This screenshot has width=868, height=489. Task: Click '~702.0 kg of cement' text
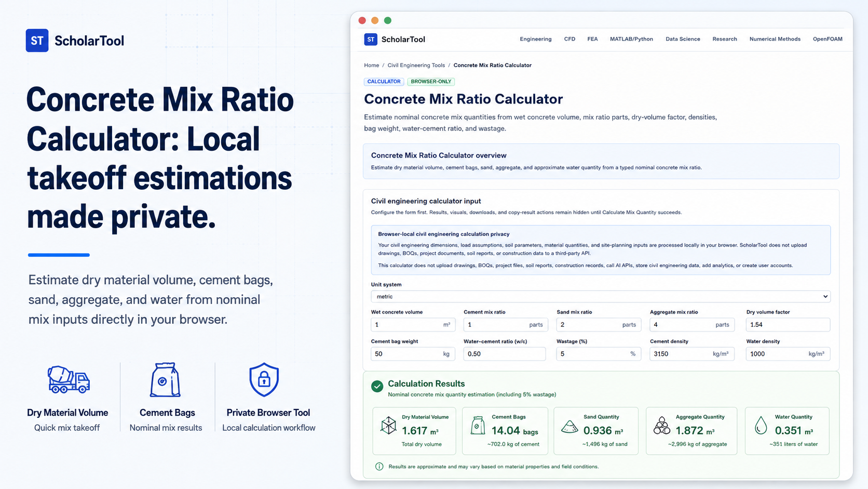[513, 444]
